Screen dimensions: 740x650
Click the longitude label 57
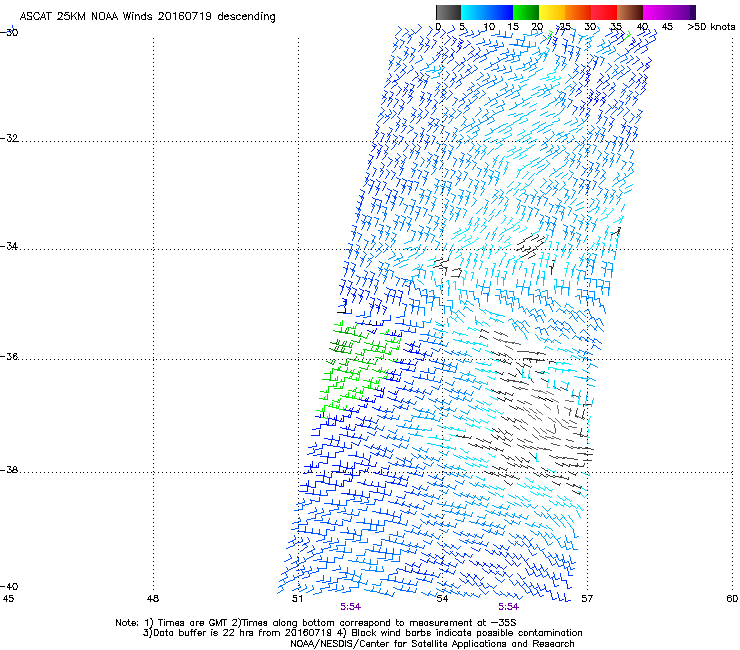pyautogui.click(x=587, y=599)
